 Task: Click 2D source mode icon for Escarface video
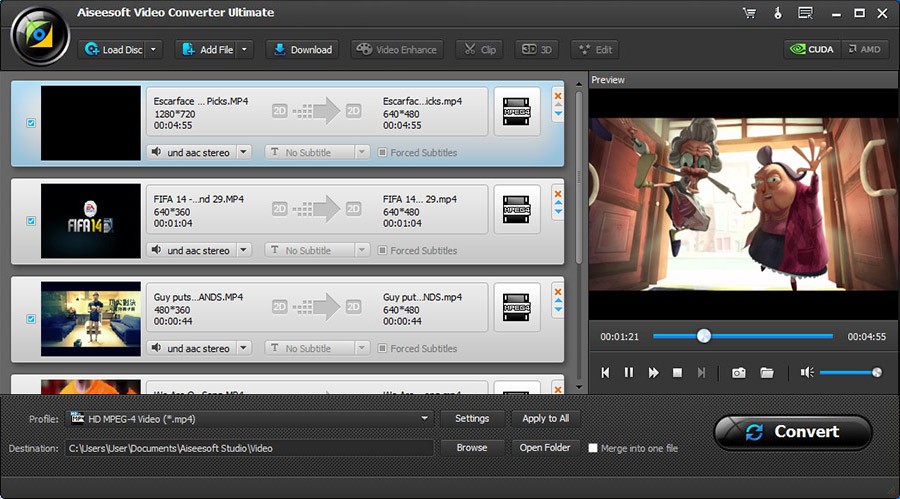point(280,111)
